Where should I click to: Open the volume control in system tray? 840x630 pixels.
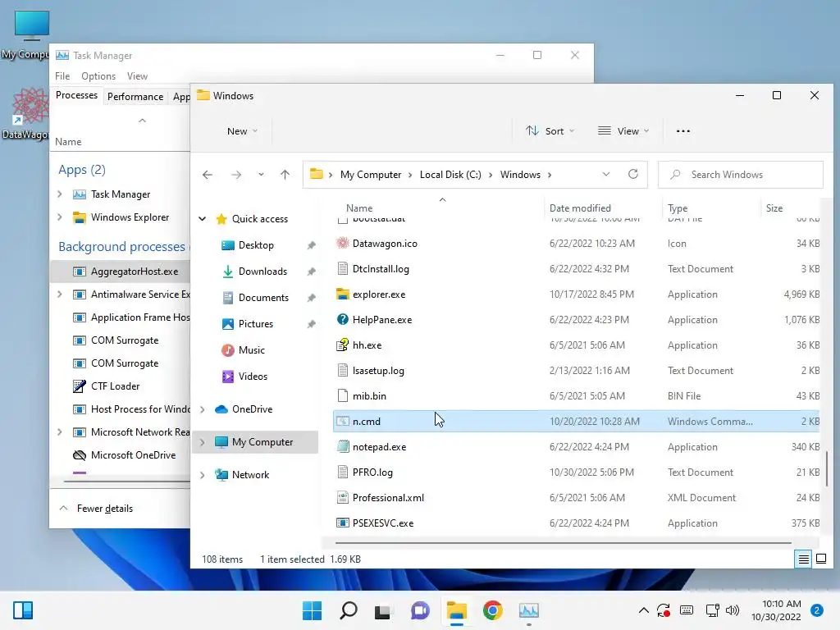coord(733,610)
